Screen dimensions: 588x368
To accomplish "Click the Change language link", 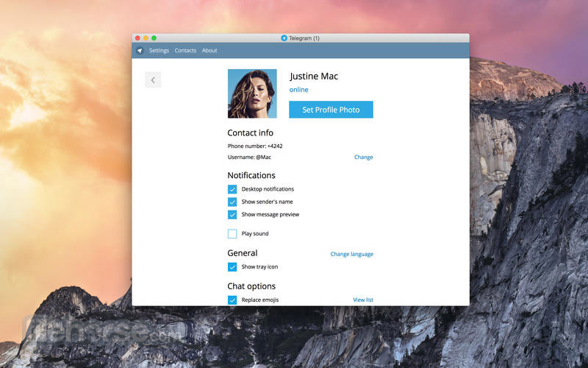I will [352, 254].
